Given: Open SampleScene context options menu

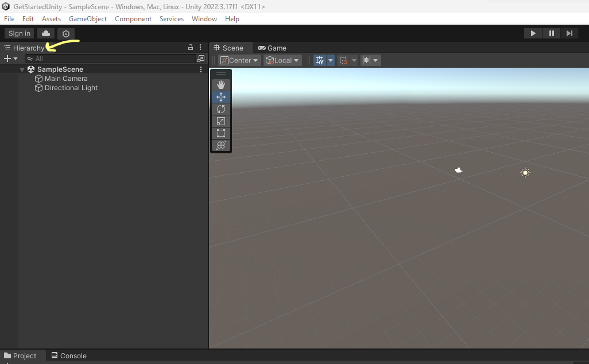Looking at the screenshot, I should 201,69.
